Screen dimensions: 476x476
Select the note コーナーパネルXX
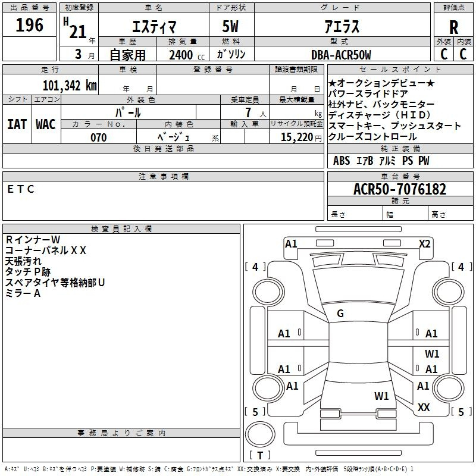46,250
